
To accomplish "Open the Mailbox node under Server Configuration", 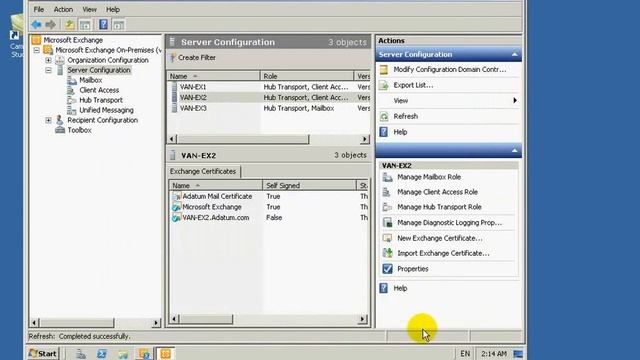I will [x=91, y=80].
